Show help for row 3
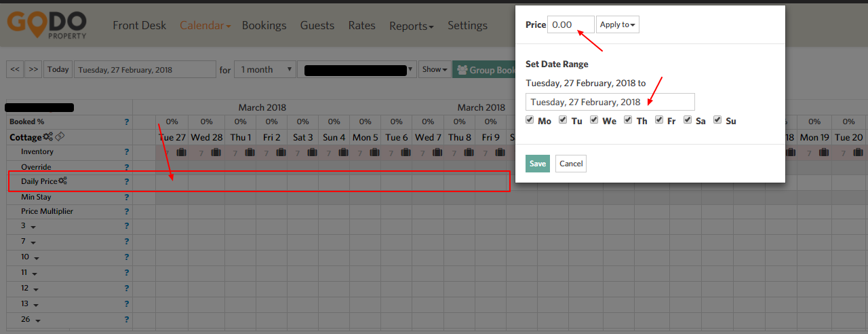 point(126,227)
